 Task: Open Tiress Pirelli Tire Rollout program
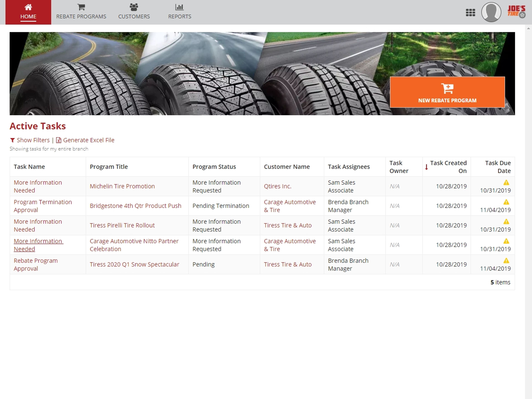(122, 225)
